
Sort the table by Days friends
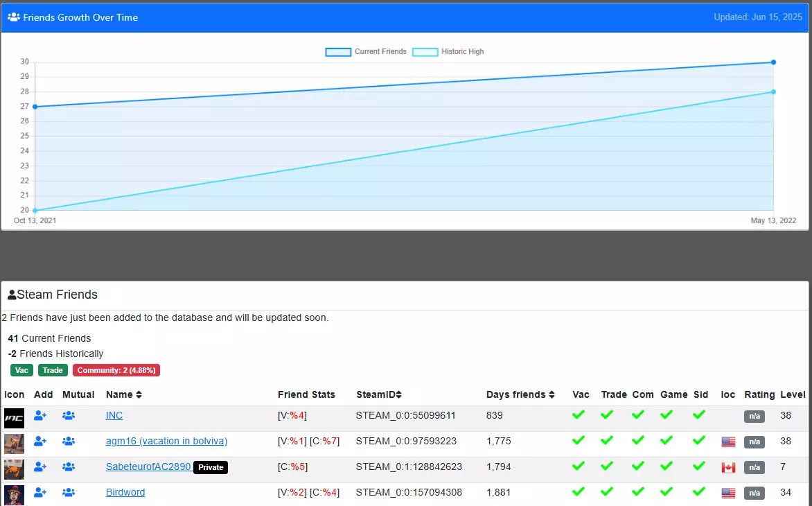click(520, 394)
